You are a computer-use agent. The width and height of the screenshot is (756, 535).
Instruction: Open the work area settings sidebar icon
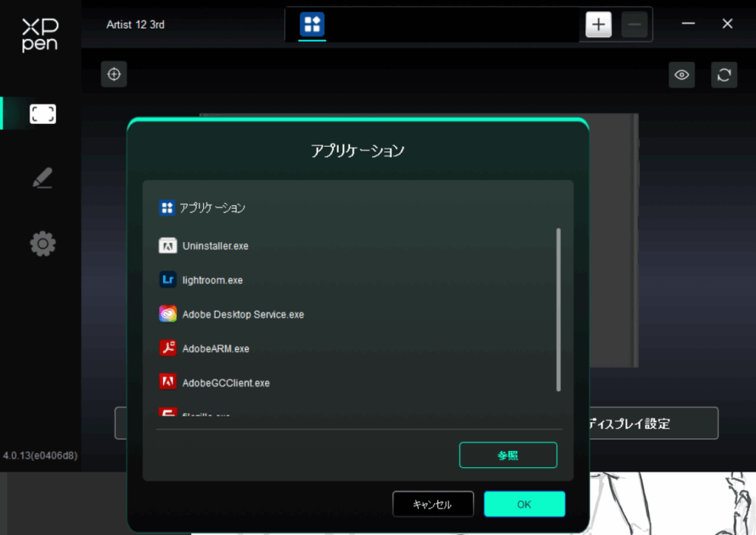[42, 114]
